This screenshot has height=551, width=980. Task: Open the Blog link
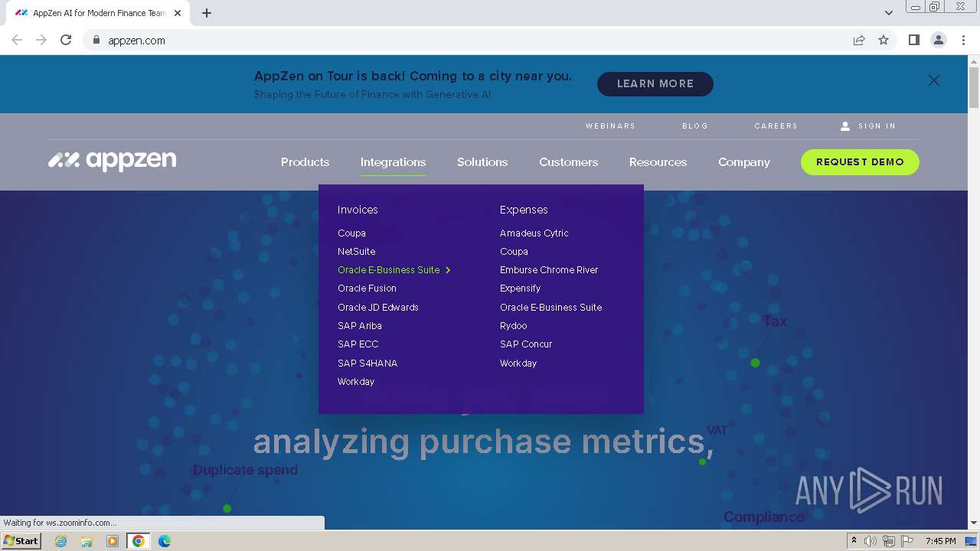click(x=695, y=126)
